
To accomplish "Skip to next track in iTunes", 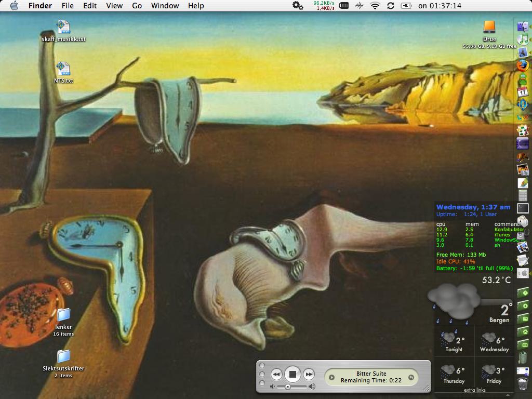I will tap(309, 374).
